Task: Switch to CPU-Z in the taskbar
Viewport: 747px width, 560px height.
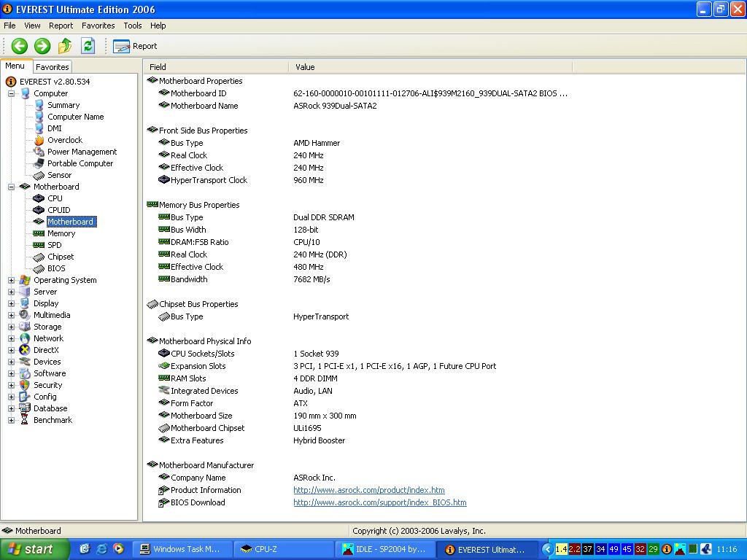Action: (284, 549)
